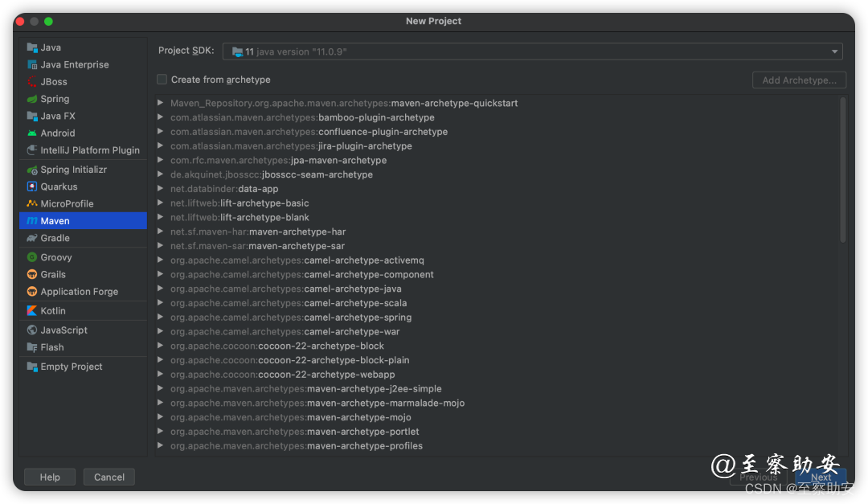Expand jbosscc-seam-archetype entry
The height and width of the screenshot is (504, 868).
coord(160,174)
